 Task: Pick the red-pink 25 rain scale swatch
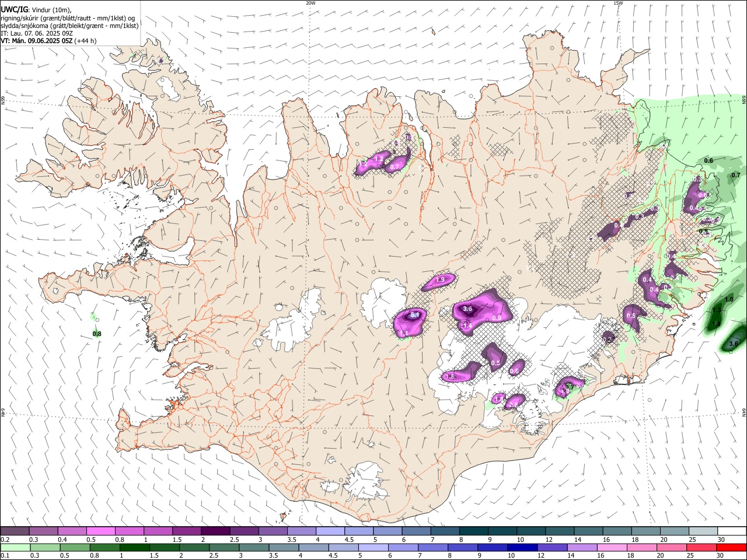click(x=701, y=548)
